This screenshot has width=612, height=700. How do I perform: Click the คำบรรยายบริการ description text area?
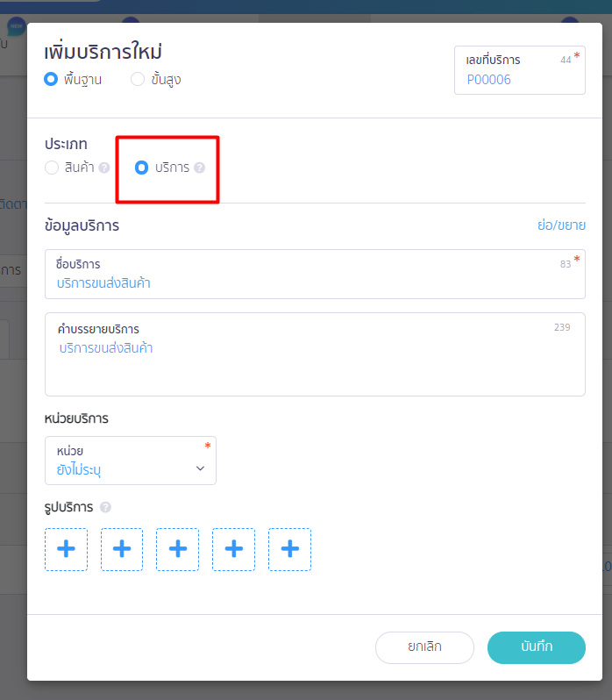pyautogui.click(x=315, y=354)
